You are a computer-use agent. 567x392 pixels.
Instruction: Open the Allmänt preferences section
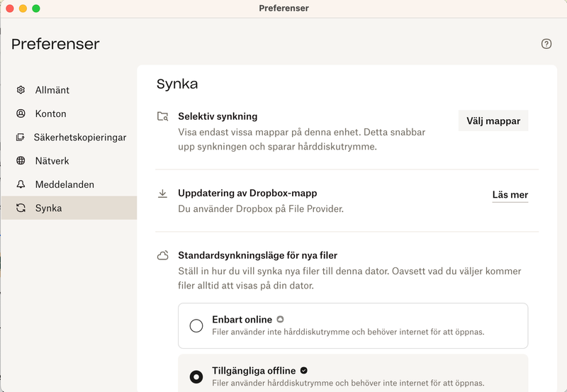pyautogui.click(x=52, y=90)
